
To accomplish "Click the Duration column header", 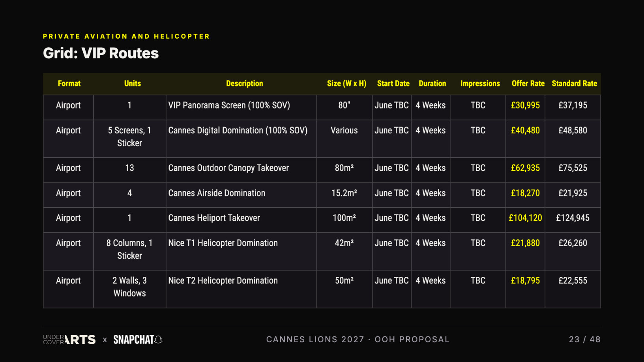I will coord(432,84).
